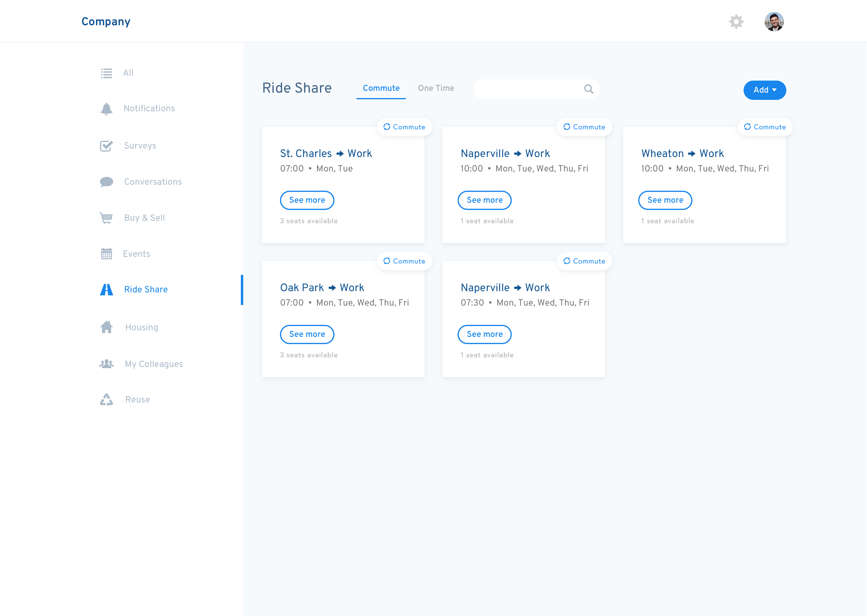Click the Housing home icon
867x616 pixels.
click(106, 327)
